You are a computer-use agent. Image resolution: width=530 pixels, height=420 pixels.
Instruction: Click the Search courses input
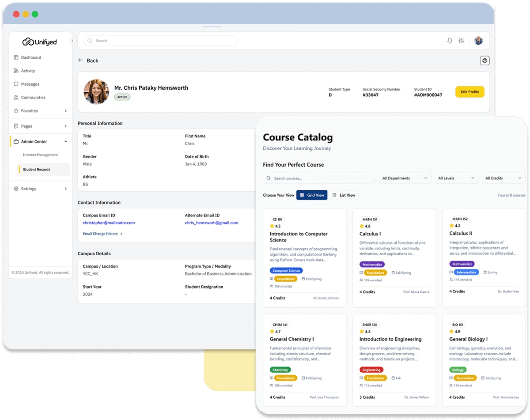pos(318,178)
